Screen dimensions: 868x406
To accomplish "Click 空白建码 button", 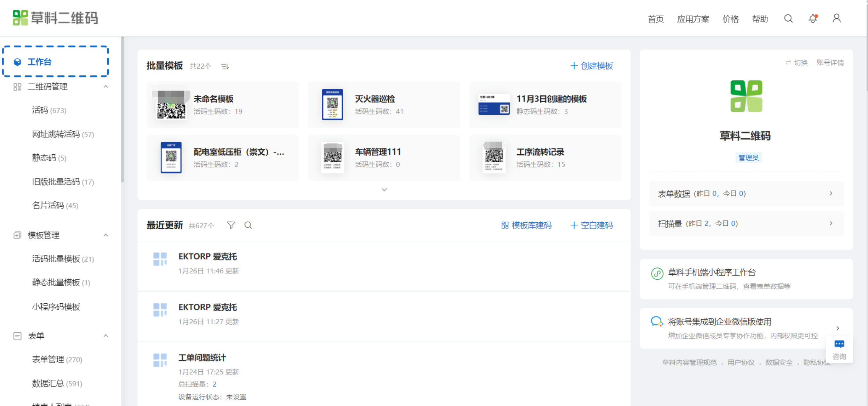I will coord(592,225).
